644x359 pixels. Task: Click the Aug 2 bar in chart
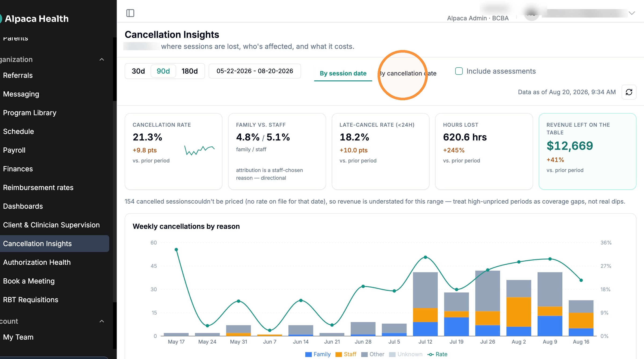(x=519, y=308)
